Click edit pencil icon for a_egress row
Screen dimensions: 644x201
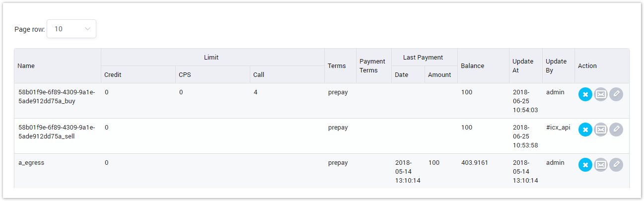click(x=616, y=165)
